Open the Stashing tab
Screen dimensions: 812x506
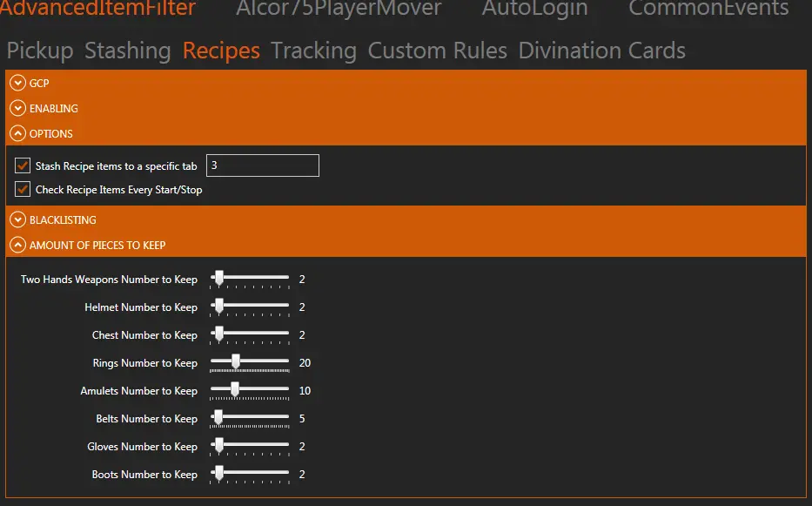click(x=127, y=51)
